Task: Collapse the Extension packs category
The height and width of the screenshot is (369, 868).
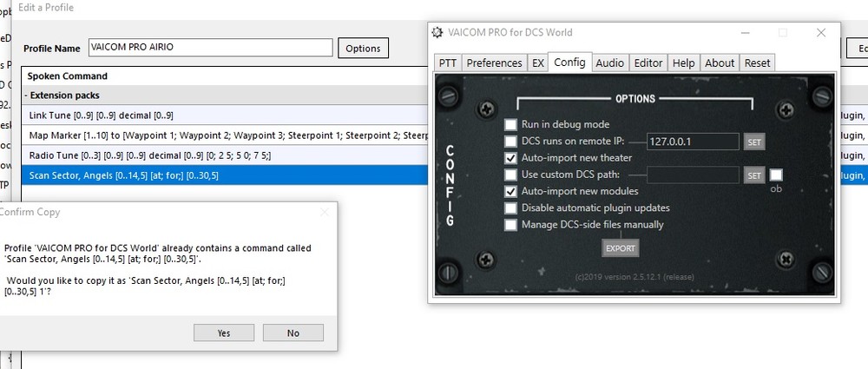Action: (26, 96)
